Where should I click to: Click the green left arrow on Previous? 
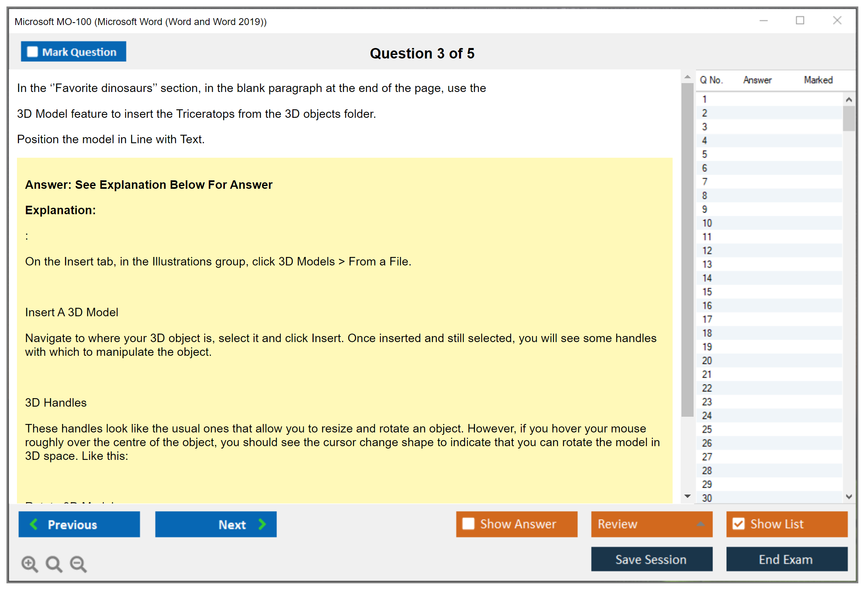pos(34,524)
